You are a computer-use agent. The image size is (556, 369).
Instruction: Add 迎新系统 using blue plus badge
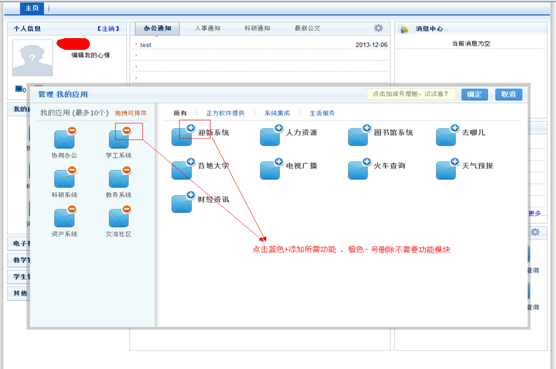pyautogui.click(x=191, y=128)
